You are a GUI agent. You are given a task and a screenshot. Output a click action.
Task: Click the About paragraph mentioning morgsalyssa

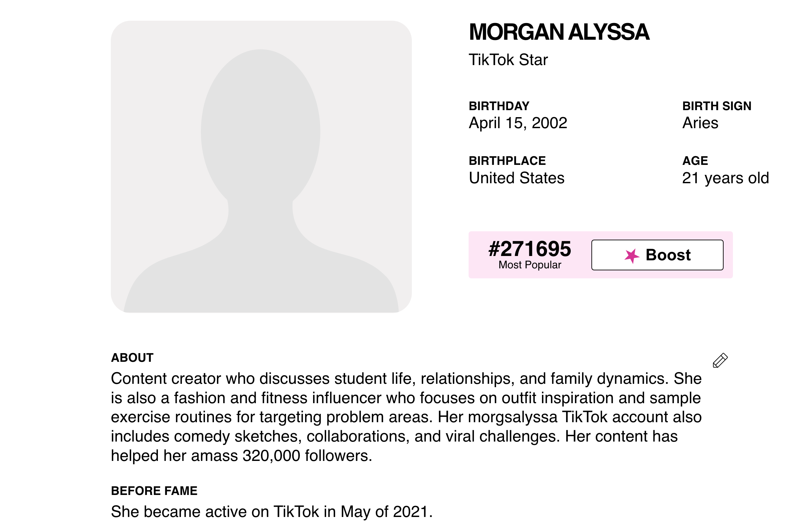click(x=406, y=417)
